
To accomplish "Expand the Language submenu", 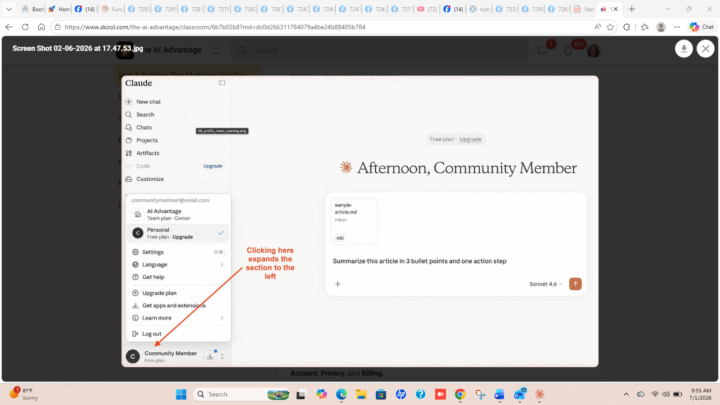I will point(178,264).
